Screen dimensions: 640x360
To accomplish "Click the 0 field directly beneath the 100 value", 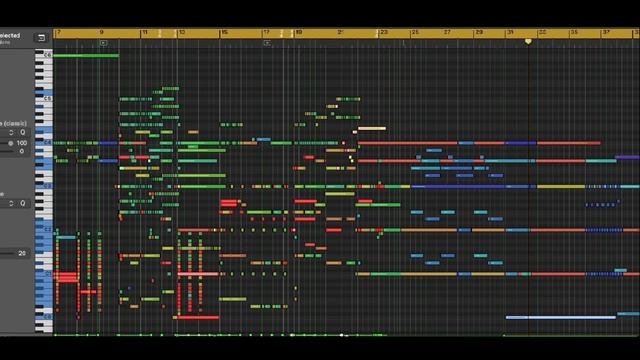I will (x=22, y=151).
